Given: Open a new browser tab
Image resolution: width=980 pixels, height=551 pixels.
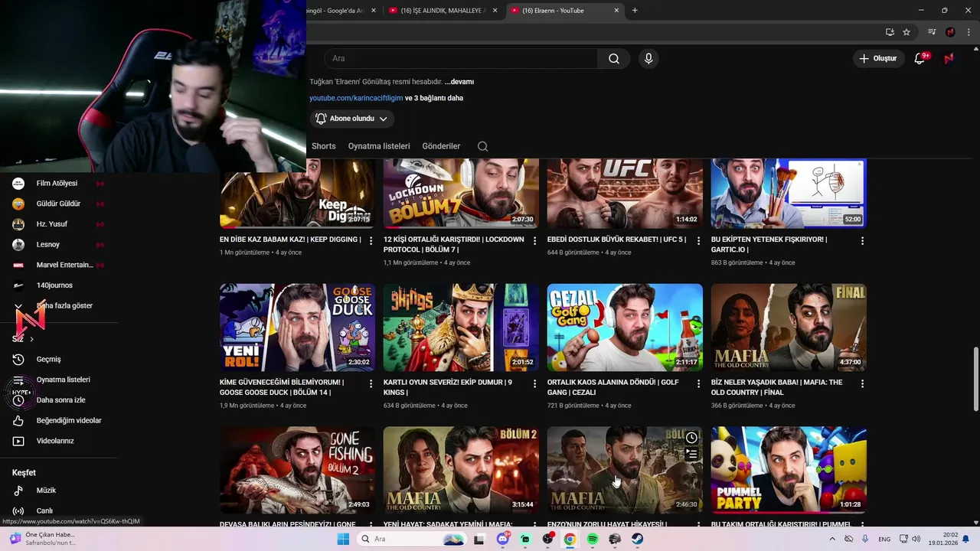Looking at the screenshot, I should 635,11.
